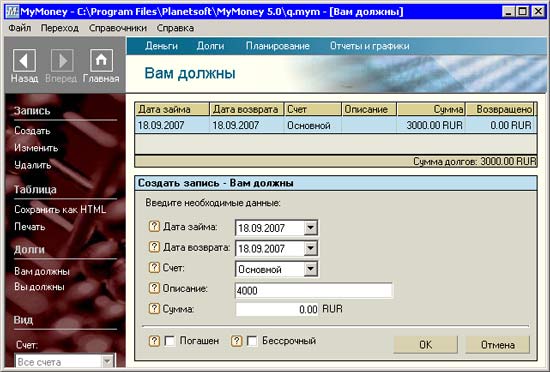The image size is (550, 372).
Task: Switch to the Планирование tab
Action: (x=277, y=46)
